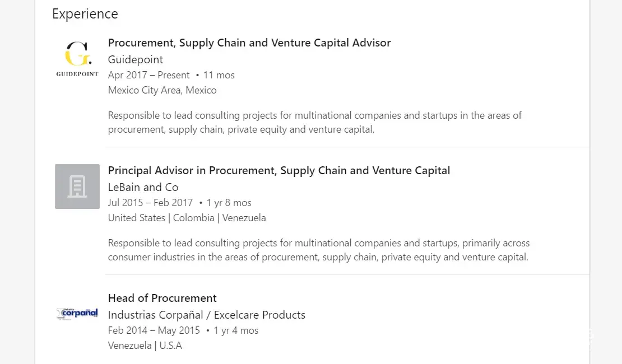Select the Feb 2014 – May 2015 date range
The image size is (622, 364).
(154, 330)
